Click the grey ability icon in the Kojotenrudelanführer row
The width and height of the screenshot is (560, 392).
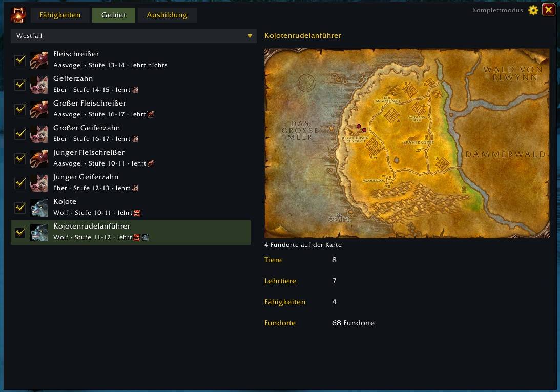145,237
